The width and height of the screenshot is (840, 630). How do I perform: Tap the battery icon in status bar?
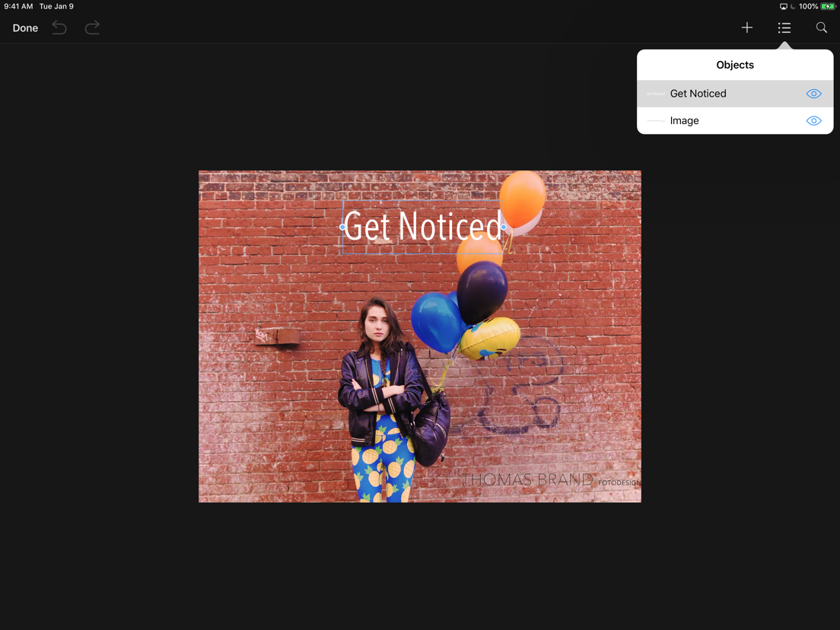pyautogui.click(x=829, y=6)
